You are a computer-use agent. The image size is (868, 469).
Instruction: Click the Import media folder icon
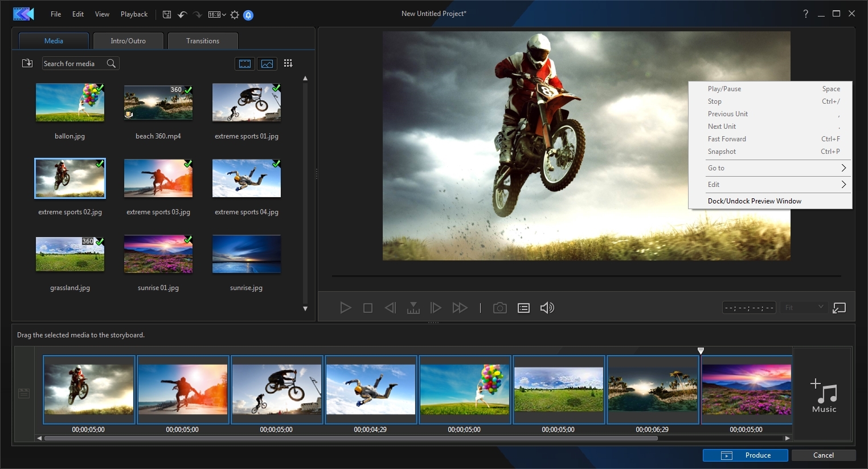coord(27,63)
